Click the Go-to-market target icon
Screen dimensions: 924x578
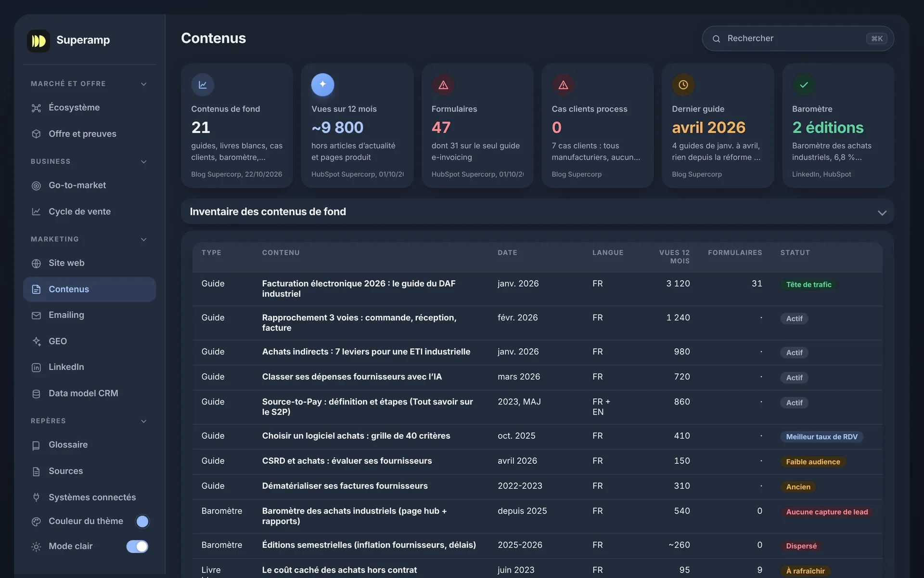(x=36, y=185)
